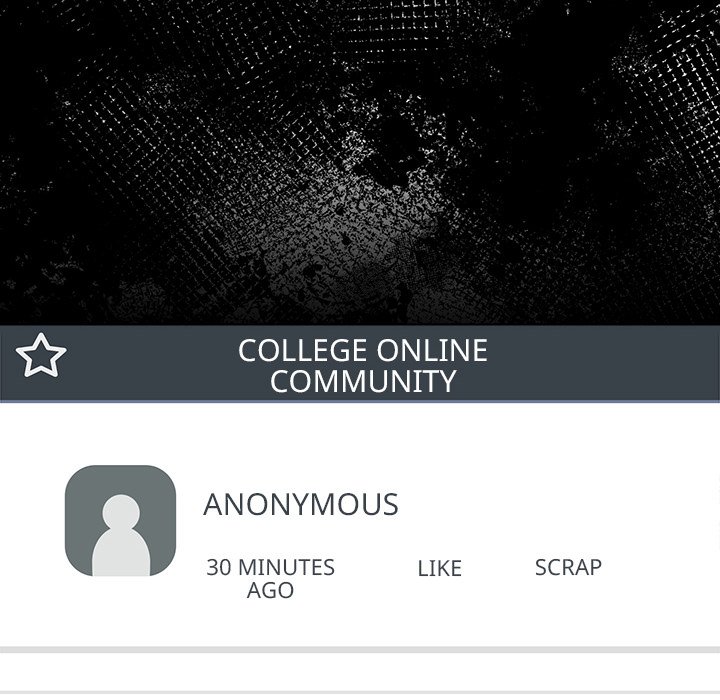
Task: Open the College Online Community title
Action: [x=363, y=366]
